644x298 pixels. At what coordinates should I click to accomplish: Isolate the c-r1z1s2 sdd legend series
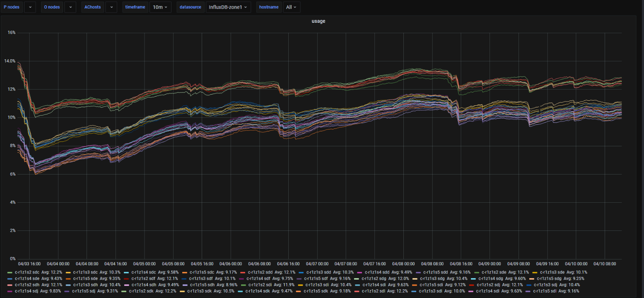[260, 272]
